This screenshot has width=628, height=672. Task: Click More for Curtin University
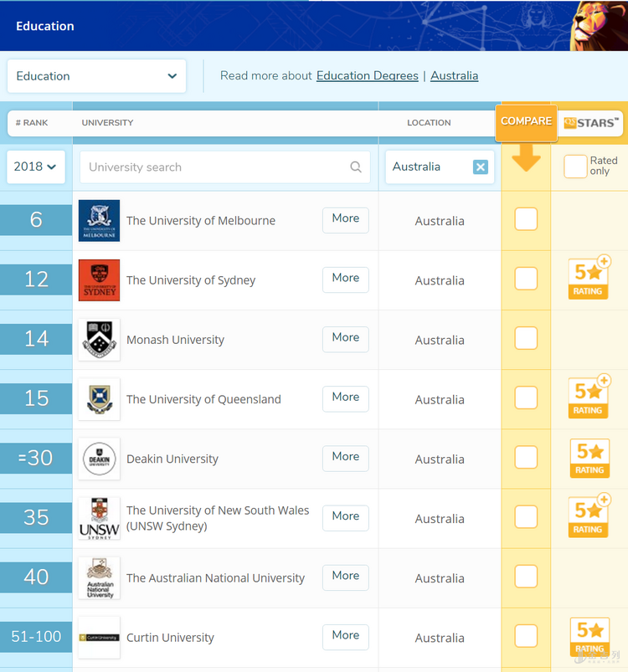click(x=346, y=638)
